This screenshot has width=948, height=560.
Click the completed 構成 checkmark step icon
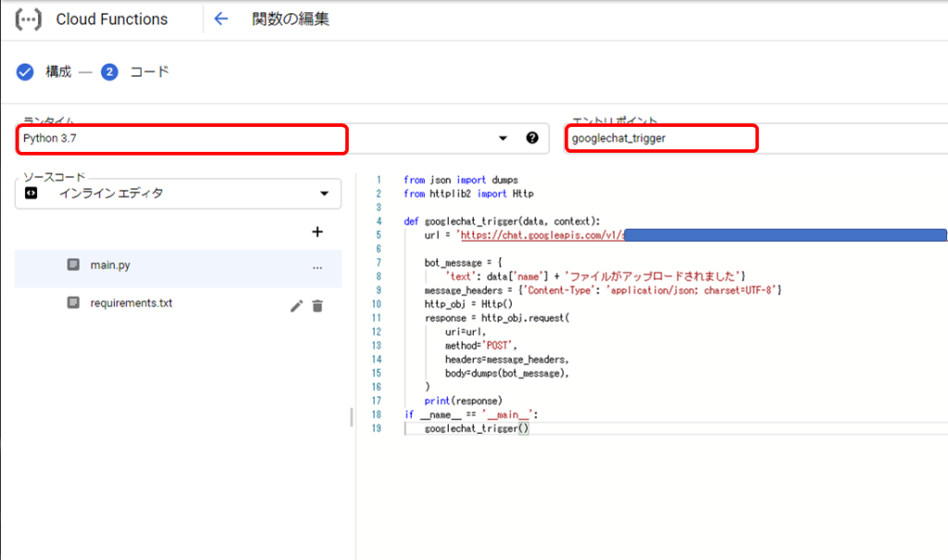tap(25, 72)
